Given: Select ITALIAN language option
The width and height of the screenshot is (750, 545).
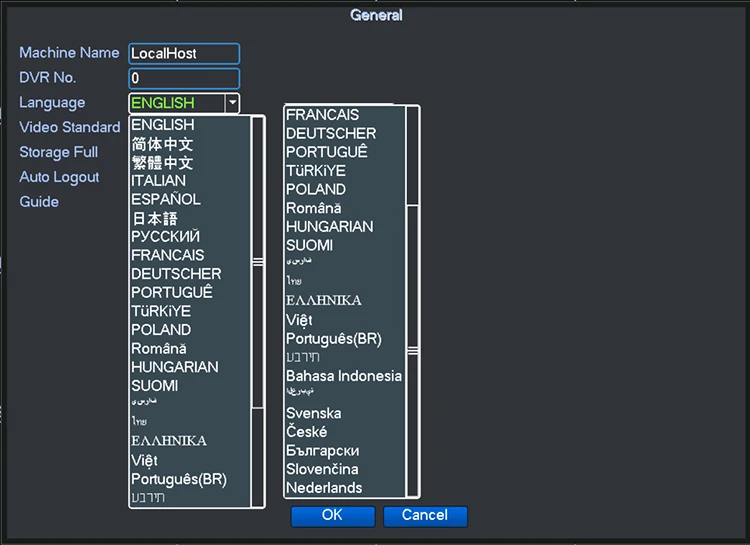Looking at the screenshot, I should (190, 181).
